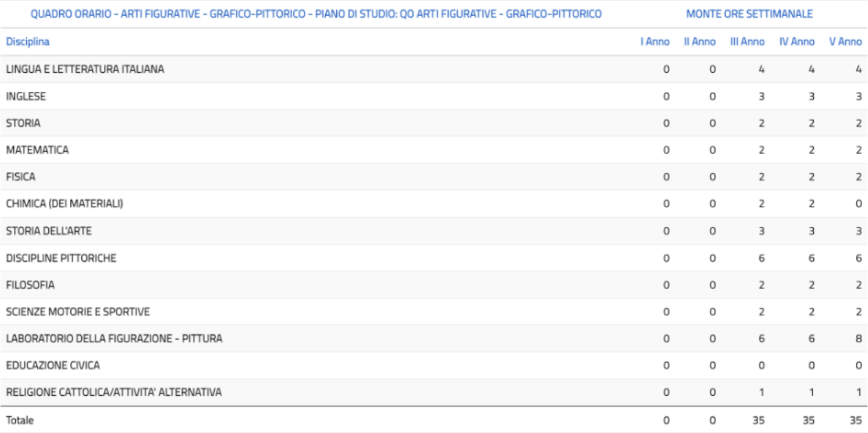
Task: Select the III Anno column header
Action: 747,42
